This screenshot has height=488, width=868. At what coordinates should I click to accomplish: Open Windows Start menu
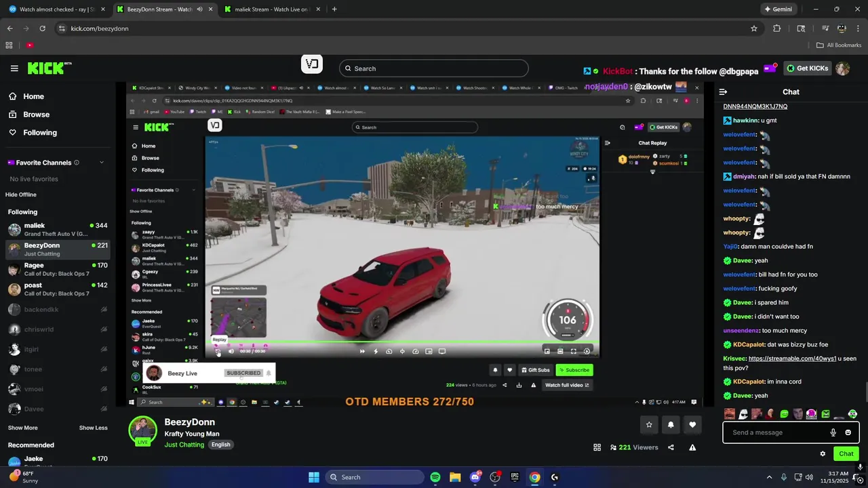point(314,477)
